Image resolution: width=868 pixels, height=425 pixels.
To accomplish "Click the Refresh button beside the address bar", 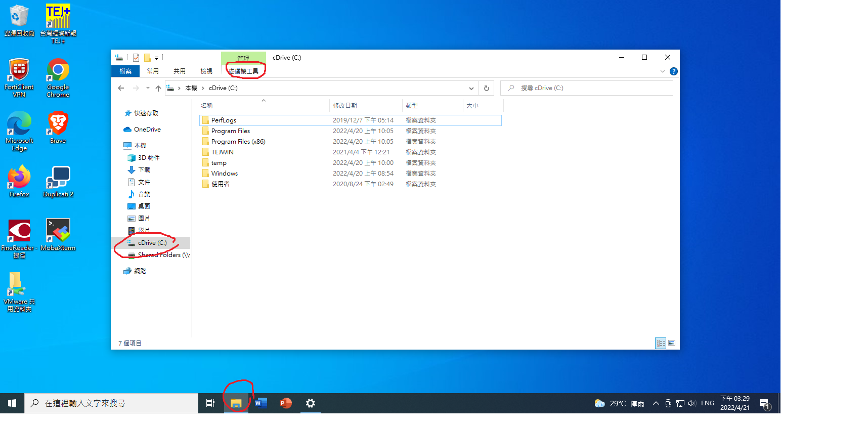I will [487, 88].
